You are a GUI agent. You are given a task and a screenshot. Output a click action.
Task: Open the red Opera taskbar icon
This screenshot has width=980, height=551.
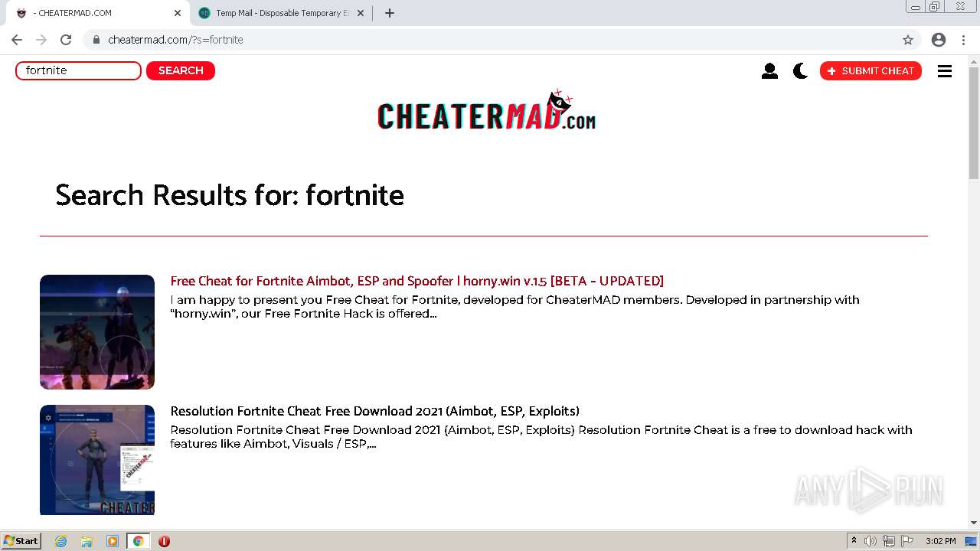pos(164,541)
